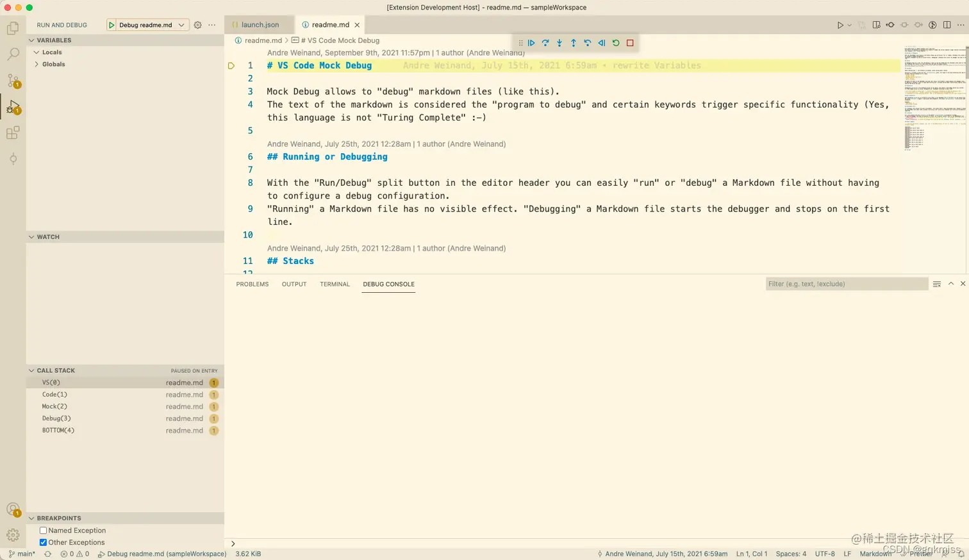Open the OUTPUT panel tab
The width and height of the screenshot is (969, 560).
(294, 284)
